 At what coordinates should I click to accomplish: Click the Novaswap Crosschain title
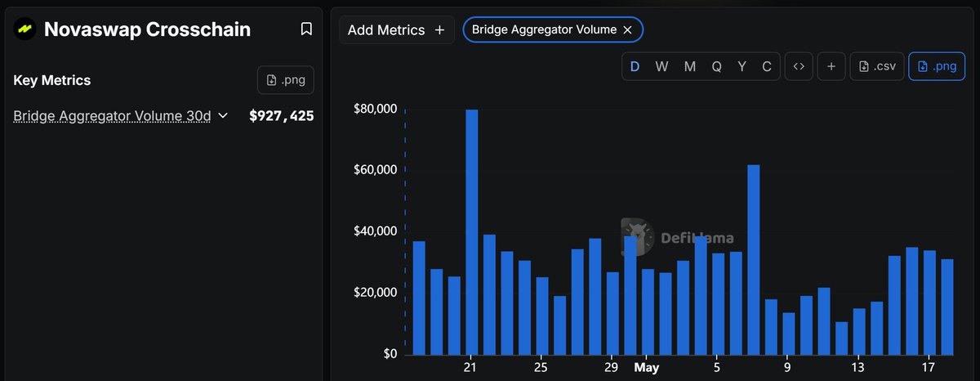point(147,29)
